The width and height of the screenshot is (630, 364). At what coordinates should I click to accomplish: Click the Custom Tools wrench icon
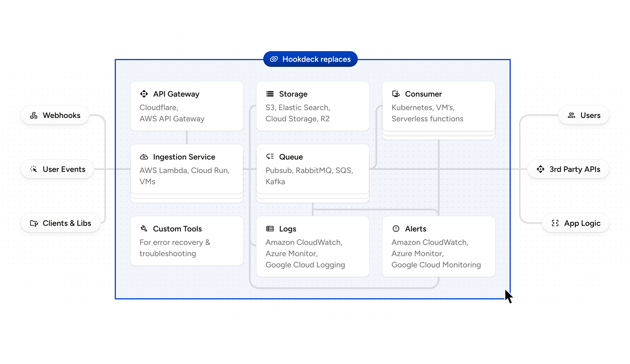coord(144,228)
